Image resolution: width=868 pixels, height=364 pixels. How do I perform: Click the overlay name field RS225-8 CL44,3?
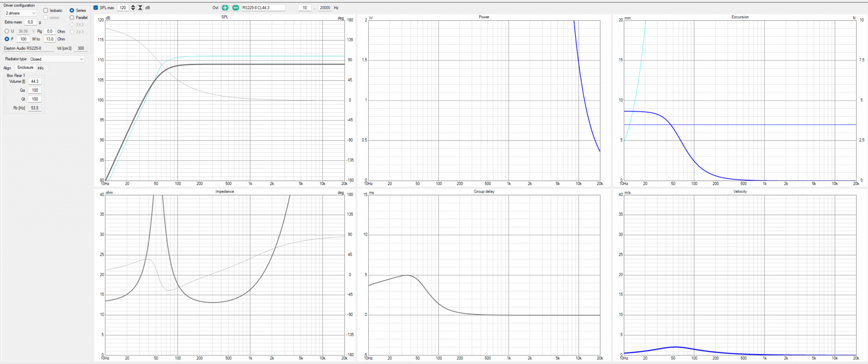click(263, 8)
